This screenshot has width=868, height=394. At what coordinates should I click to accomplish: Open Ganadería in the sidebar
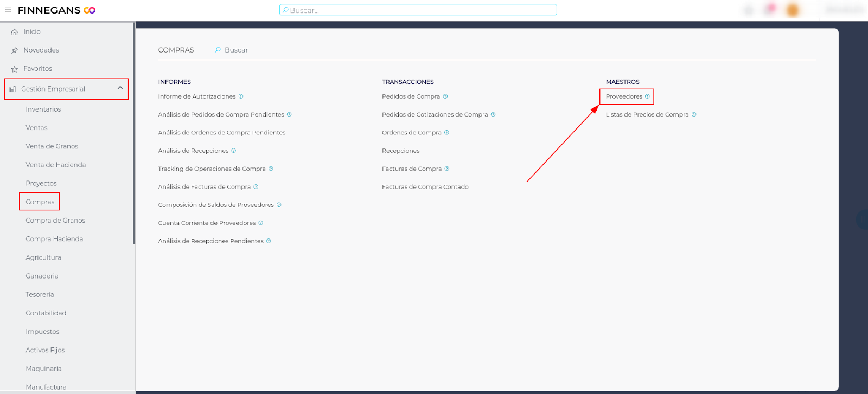[x=42, y=276]
